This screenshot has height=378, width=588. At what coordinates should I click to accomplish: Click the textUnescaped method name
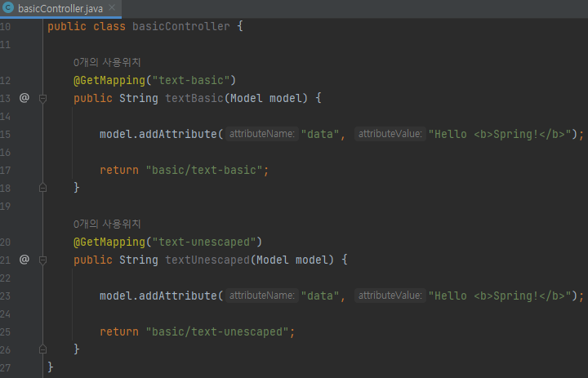tap(207, 260)
